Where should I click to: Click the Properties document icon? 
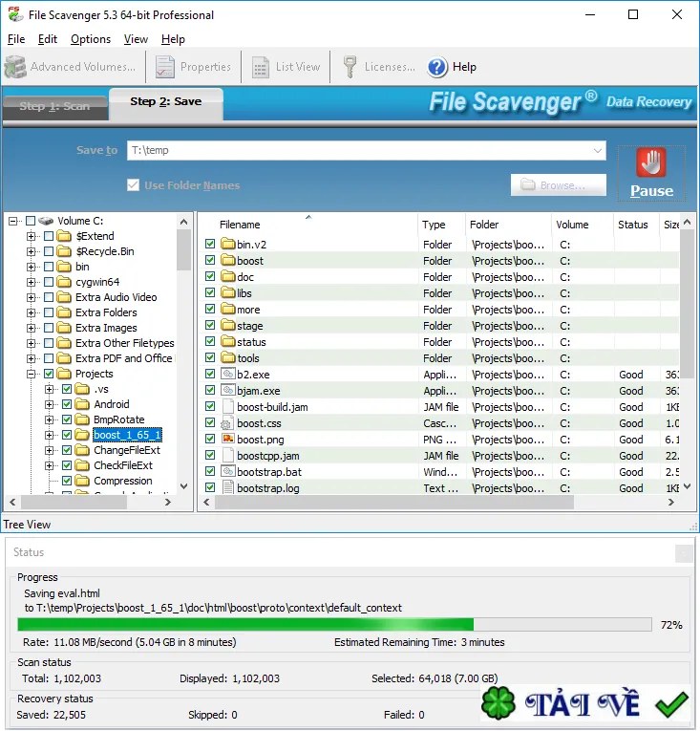click(165, 67)
